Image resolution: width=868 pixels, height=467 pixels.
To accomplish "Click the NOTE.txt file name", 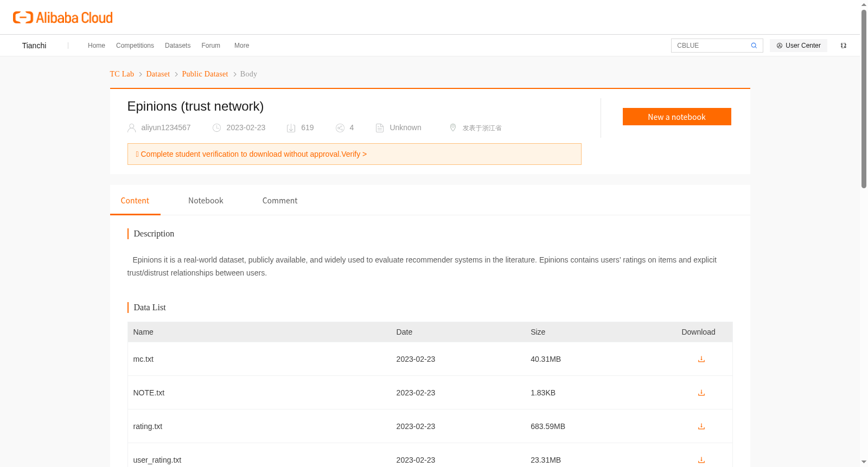I will pos(149,393).
